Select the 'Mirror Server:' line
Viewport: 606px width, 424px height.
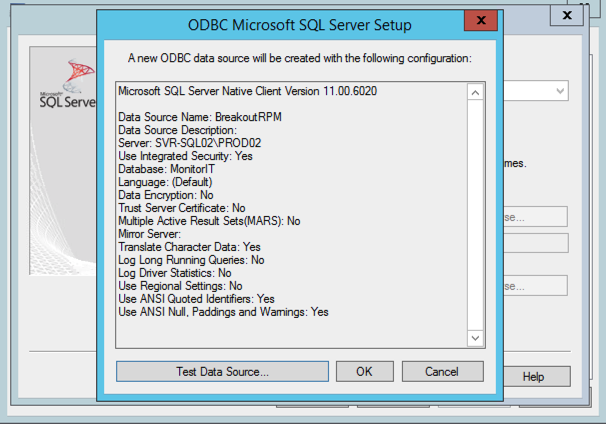tap(149, 234)
